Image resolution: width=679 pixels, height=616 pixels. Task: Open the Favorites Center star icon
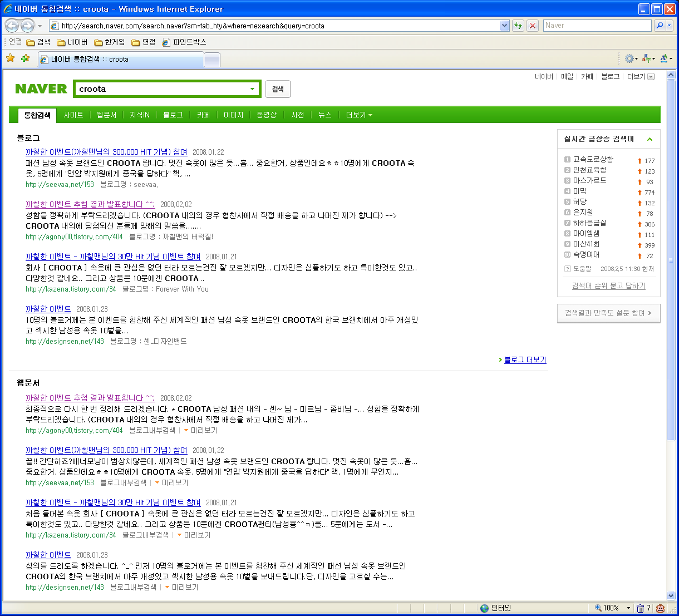click(x=11, y=58)
